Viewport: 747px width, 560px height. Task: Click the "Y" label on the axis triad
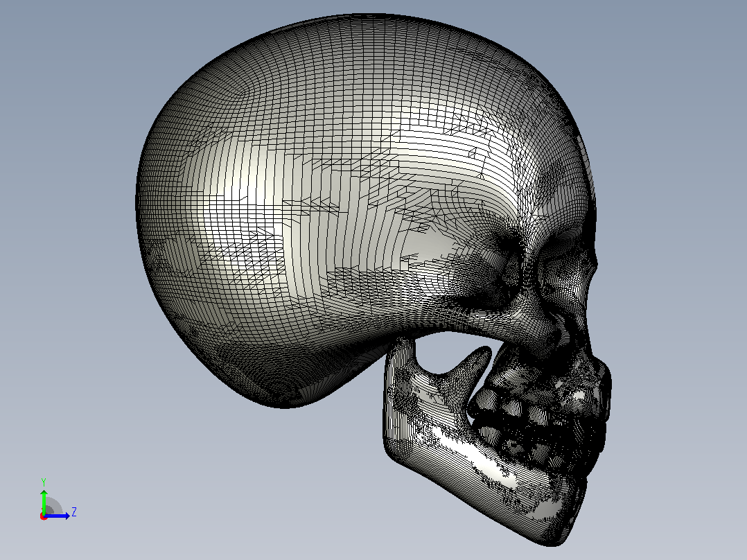tap(44, 482)
